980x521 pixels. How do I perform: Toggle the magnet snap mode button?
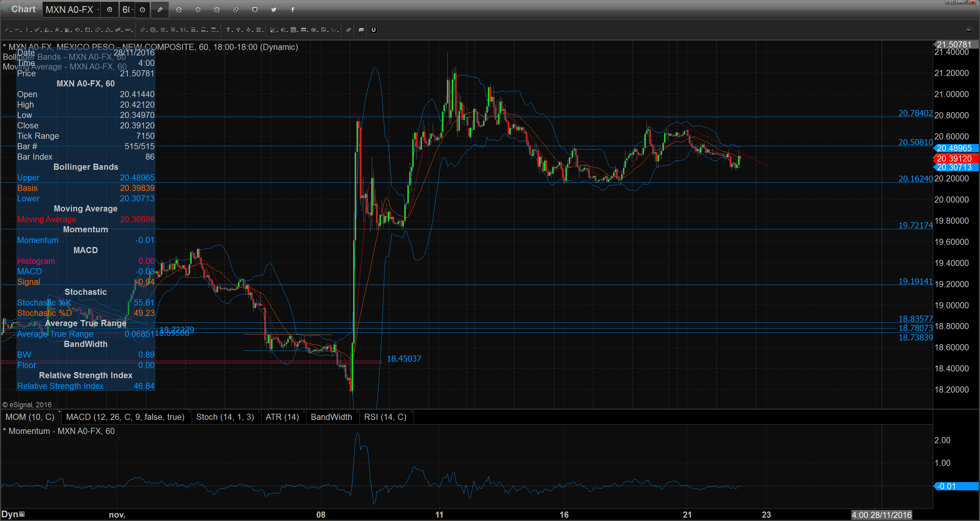[x=374, y=30]
